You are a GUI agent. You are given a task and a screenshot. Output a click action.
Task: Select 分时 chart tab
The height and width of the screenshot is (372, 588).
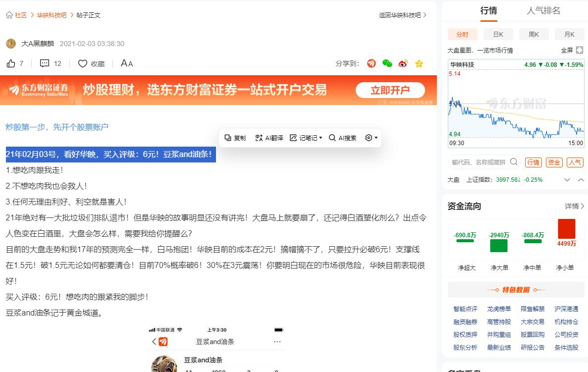coord(462,34)
